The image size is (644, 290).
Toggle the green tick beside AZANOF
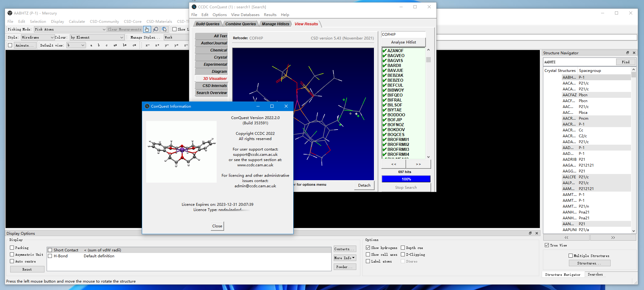coord(385,51)
